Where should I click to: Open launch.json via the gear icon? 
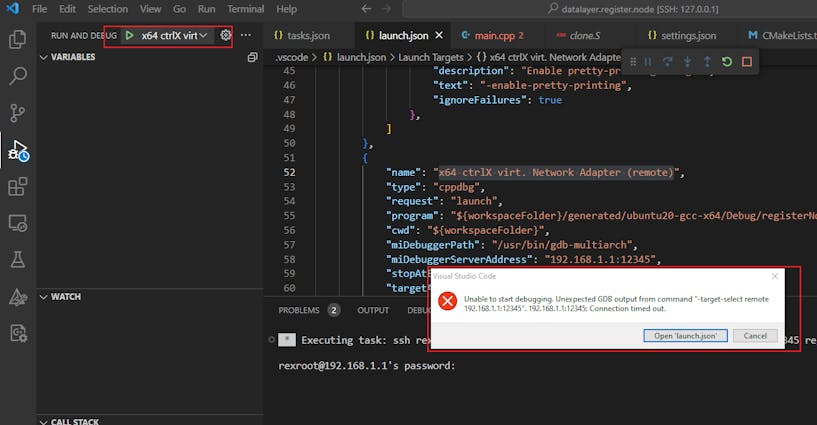[x=226, y=35]
